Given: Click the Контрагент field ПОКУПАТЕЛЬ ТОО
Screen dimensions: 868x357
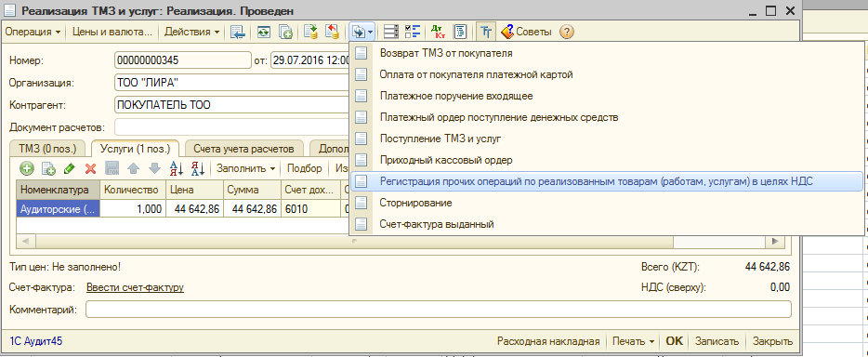Looking at the screenshot, I should pyautogui.click(x=231, y=105).
